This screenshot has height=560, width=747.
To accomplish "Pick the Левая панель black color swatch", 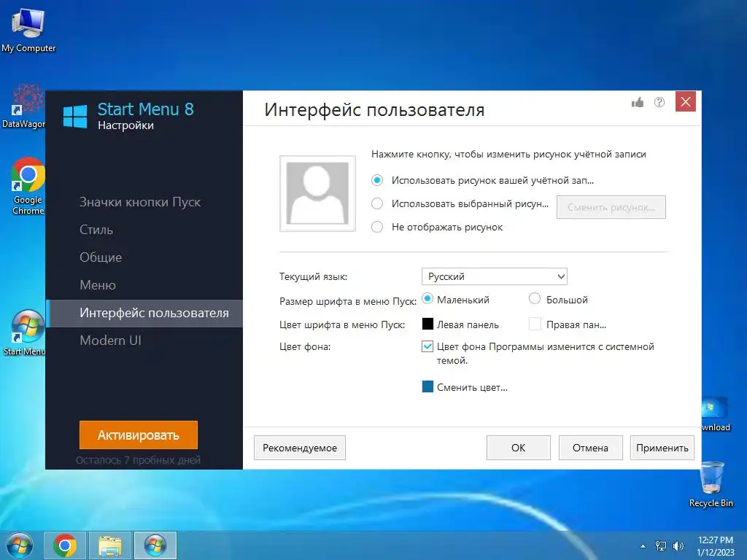I will [427, 324].
